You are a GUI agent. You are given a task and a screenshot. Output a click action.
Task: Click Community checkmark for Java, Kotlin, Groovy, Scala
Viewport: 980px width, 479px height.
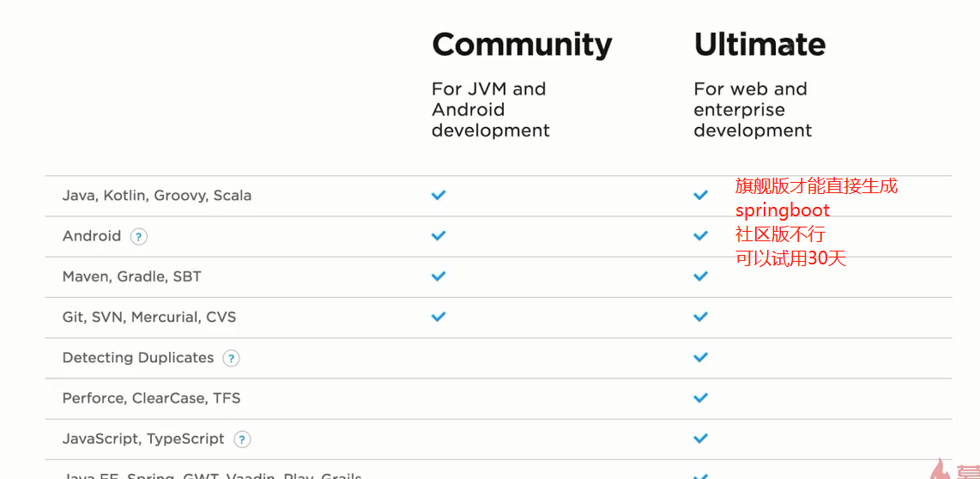[x=439, y=195]
